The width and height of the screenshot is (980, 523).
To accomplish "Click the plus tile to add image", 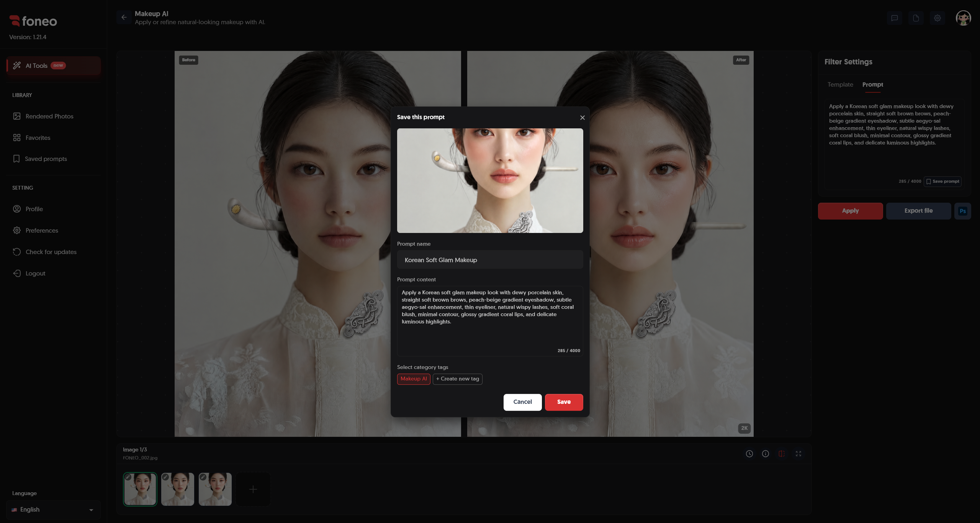I will pos(253,489).
